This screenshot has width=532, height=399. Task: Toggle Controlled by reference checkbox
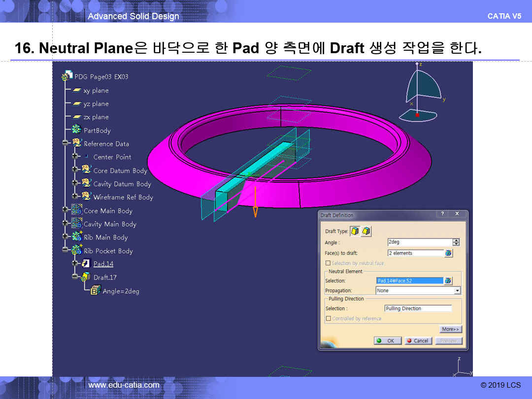328,319
